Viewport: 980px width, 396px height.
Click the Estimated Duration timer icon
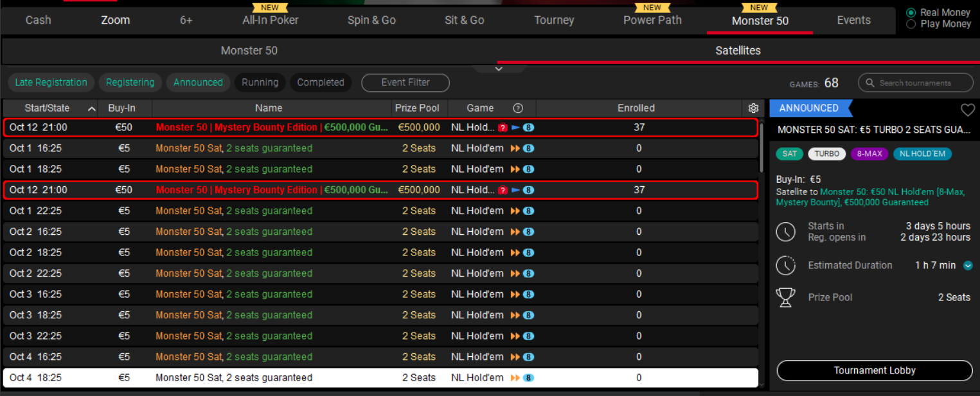tap(785, 265)
